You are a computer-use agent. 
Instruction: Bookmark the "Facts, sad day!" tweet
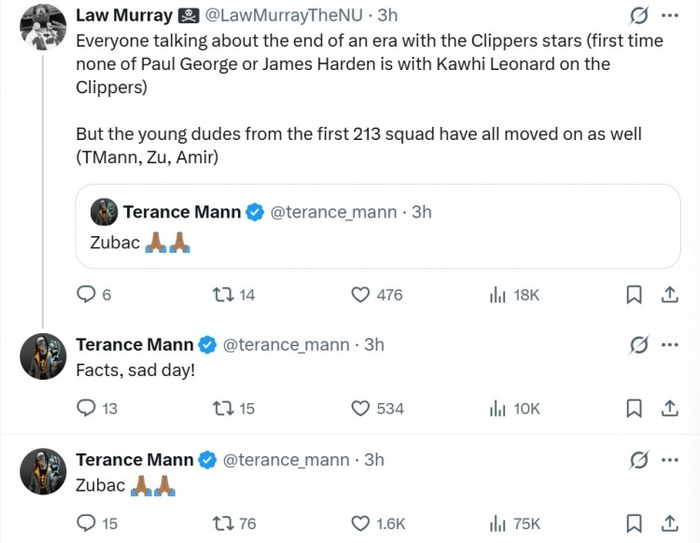click(x=634, y=408)
